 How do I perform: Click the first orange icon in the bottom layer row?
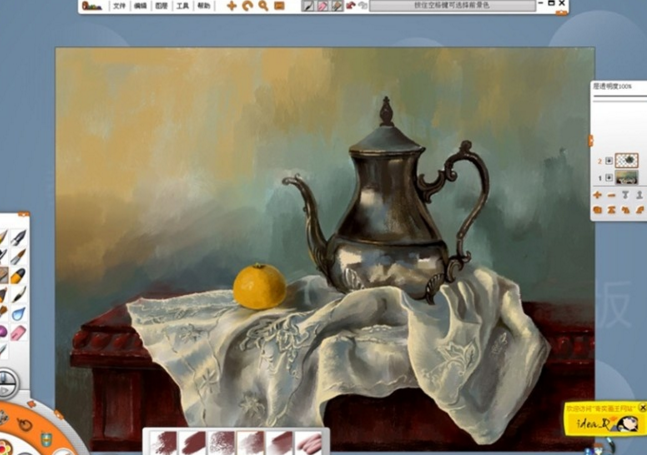(x=597, y=210)
